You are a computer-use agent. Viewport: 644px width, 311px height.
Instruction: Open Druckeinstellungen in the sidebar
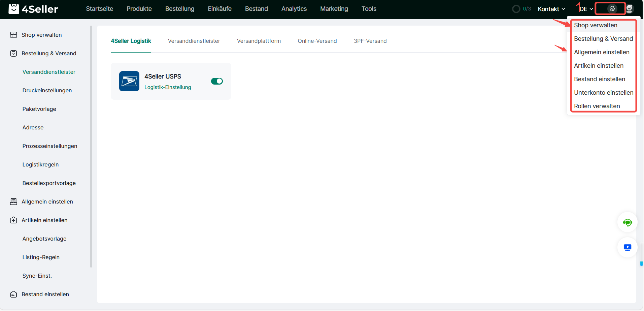click(x=47, y=91)
